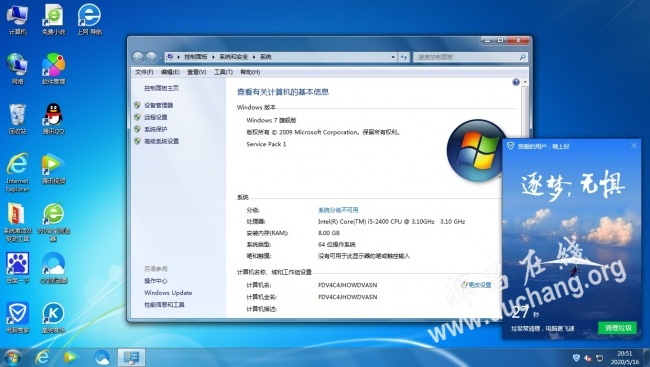Select the System window taskbar button
The image size is (650, 367).
[x=131, y=357]
